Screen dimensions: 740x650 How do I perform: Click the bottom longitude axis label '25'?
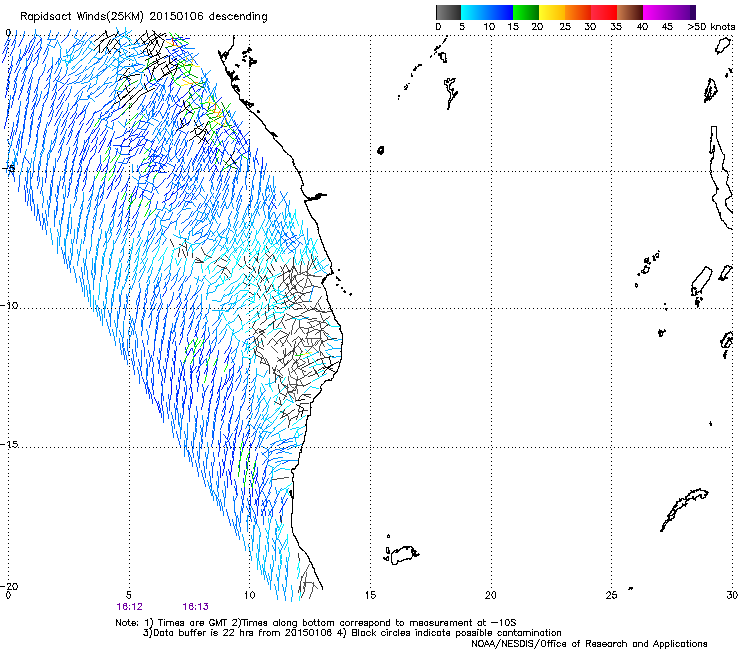point(611,595)
